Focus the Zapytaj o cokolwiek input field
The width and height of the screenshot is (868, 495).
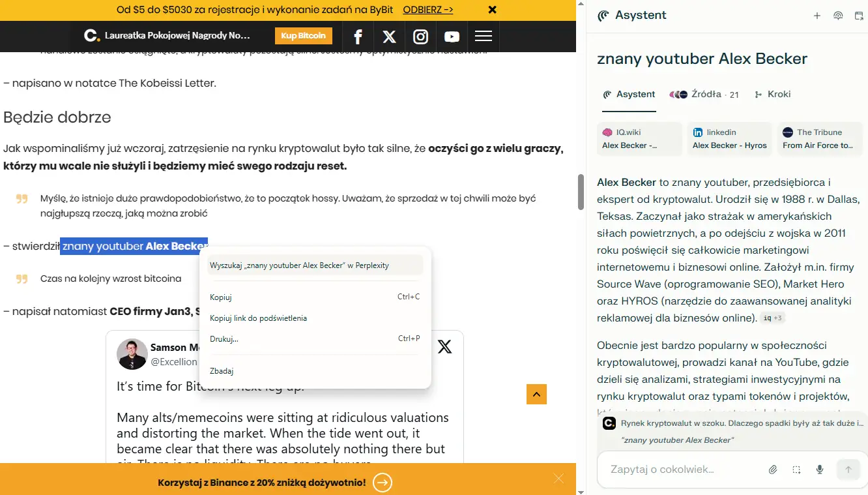point(684,470)
